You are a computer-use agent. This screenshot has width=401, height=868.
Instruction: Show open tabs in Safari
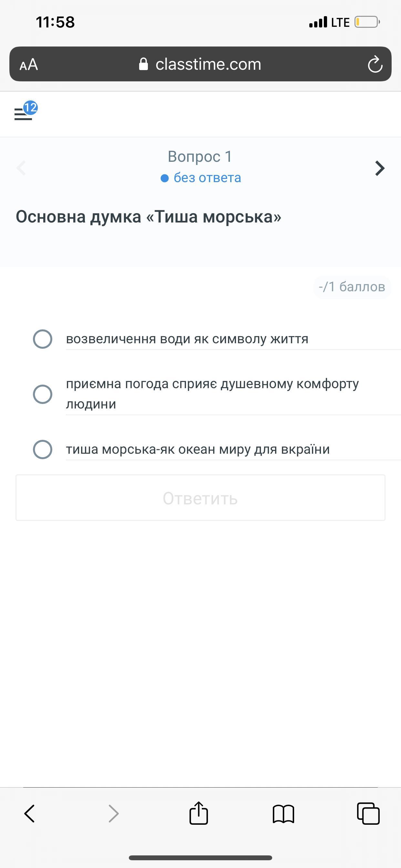pos(368,814)
